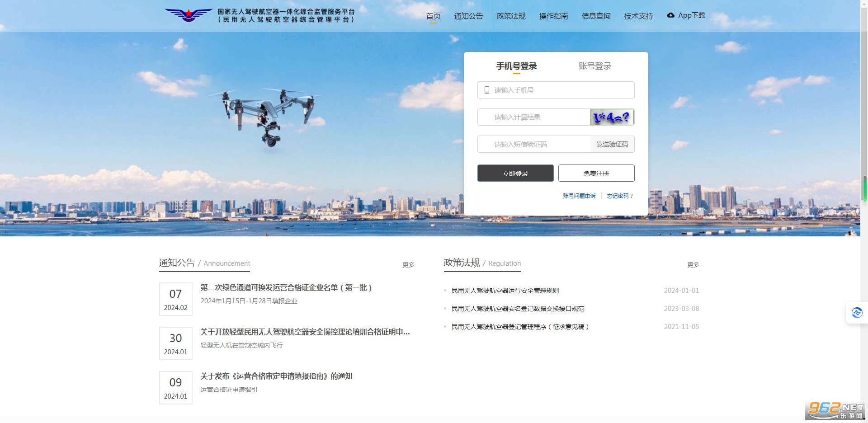Click the 免费注册 button
868x423 pixels.
[596, 173]
